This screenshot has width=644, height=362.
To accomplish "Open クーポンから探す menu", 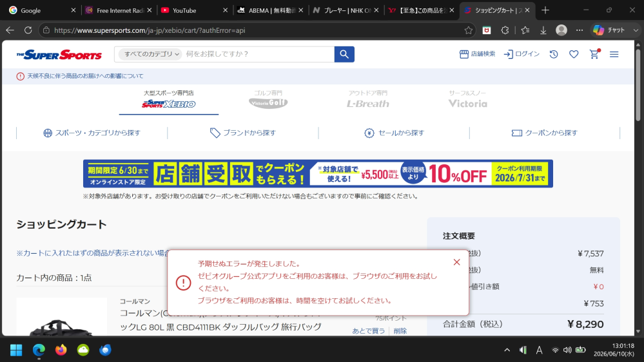I will [545, 133].
